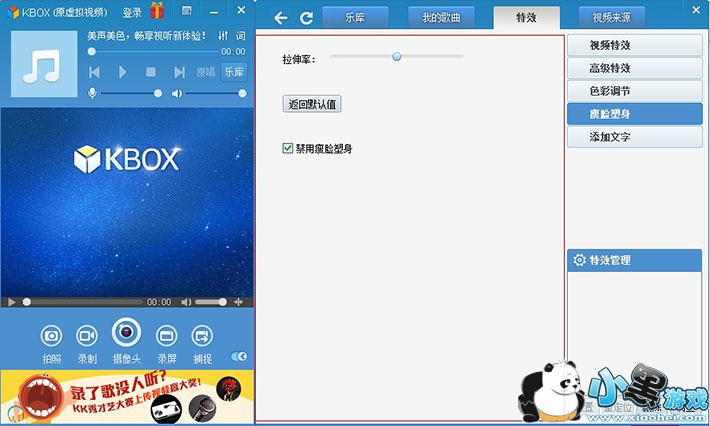Skip to previous track
Viewport: 710px width, 426px height.
(x=94, y=72)
